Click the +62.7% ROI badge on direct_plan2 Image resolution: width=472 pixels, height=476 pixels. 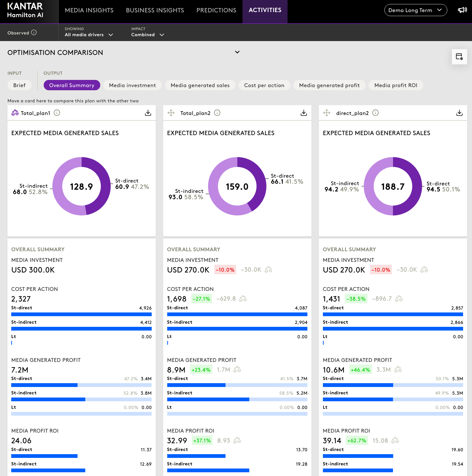357,440
